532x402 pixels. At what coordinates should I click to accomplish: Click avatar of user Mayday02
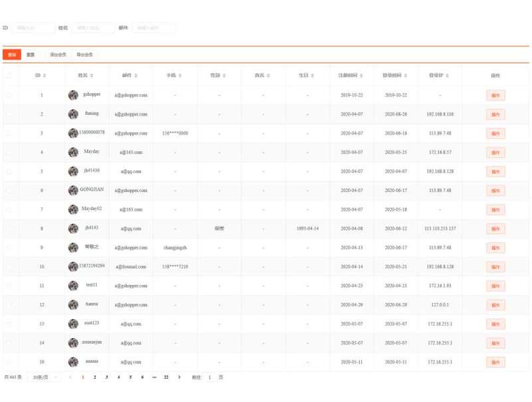(73, 209)
